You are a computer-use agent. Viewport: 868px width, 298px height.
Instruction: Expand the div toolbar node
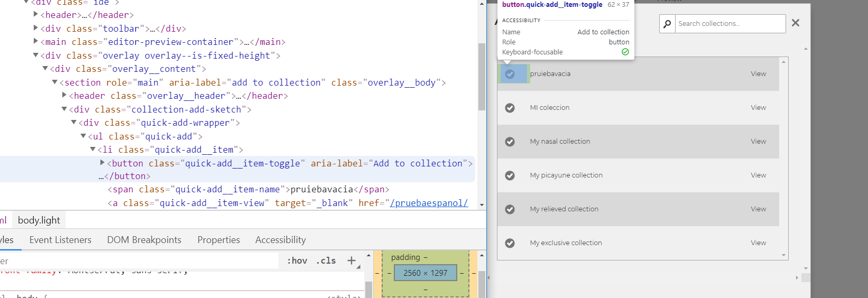pyautogui.click(x=35, y=27)
